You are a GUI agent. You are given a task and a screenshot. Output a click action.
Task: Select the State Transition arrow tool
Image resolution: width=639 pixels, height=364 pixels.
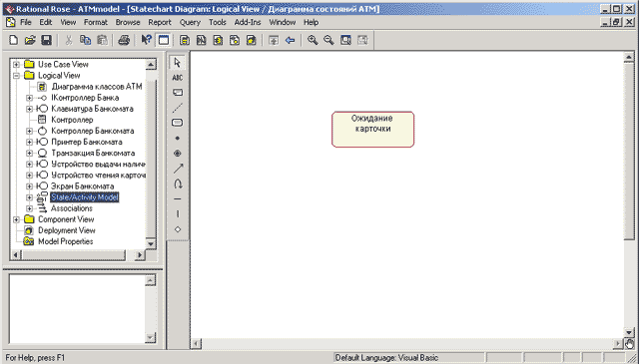point(178,169)
